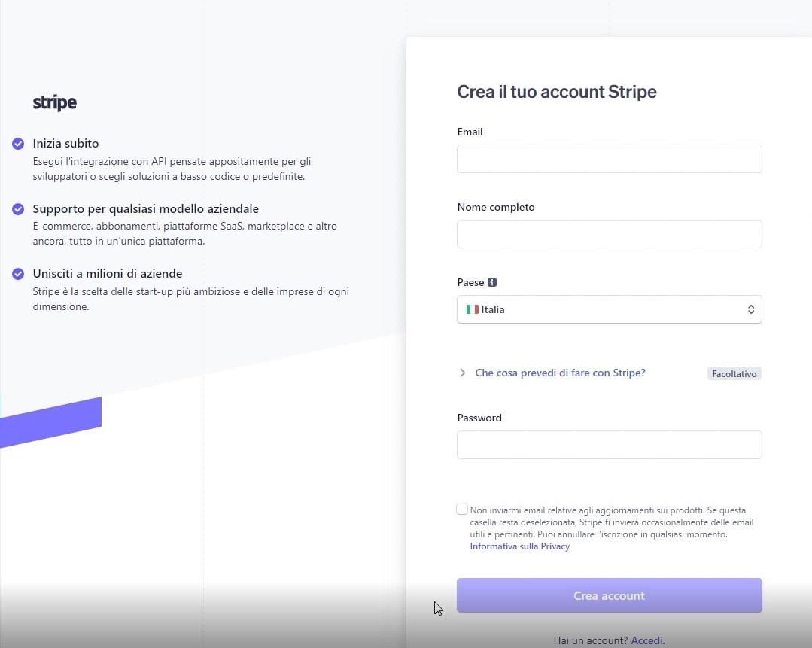Open the Paese dropdown showing "Italia"

609,309
